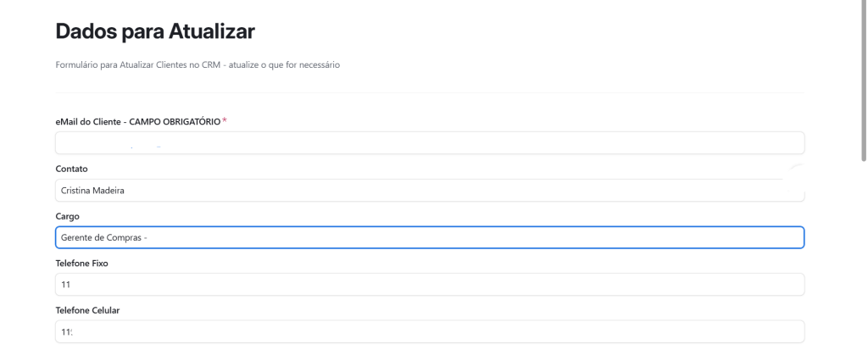The height and width of the screenshot is (350, 868).
Task: Click the Contato field label
Action: [x=71, y=169]
